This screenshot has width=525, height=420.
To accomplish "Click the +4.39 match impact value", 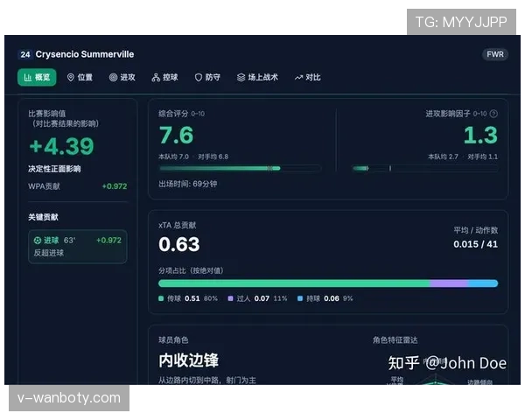I will tap(61, 146).
